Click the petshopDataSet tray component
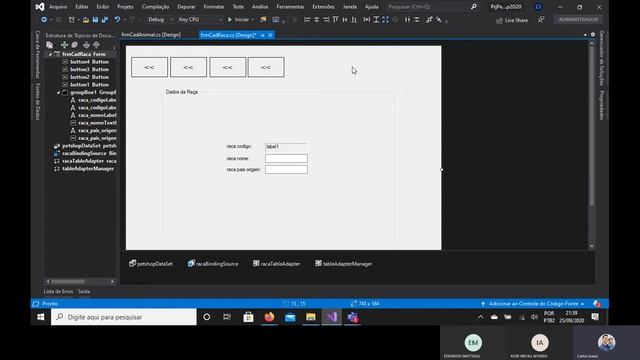 point(151,264)
